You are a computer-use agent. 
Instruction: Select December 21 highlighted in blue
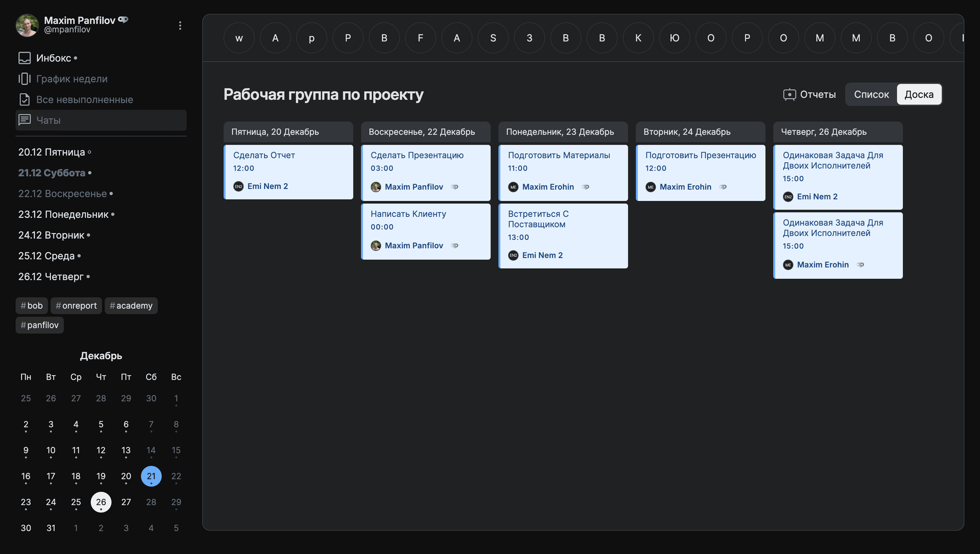pyautogui.click(x=151, y=476)
